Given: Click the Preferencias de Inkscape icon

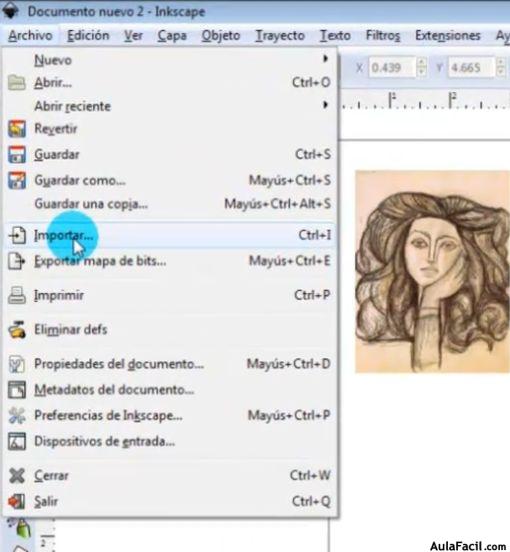Looking at the screenshot, I should [x=17, y=415].
